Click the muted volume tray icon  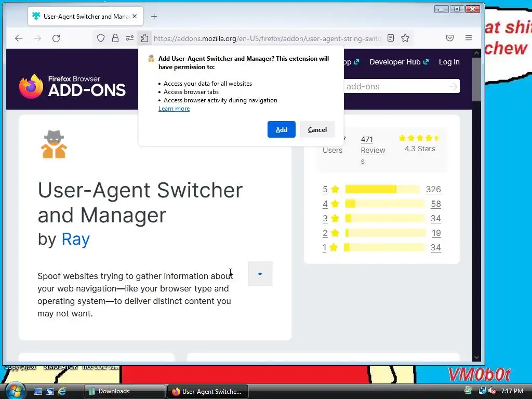pyautogui.click(x=492, y=391)
